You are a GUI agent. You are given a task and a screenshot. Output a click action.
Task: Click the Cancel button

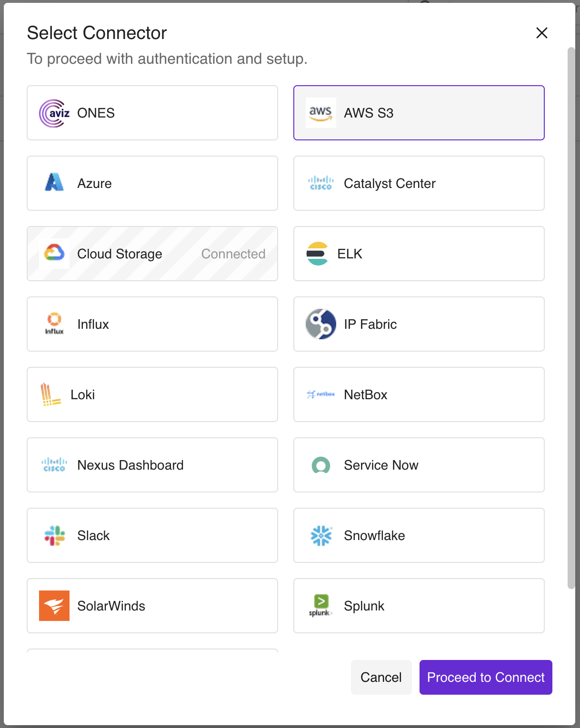tap(381, 677)
